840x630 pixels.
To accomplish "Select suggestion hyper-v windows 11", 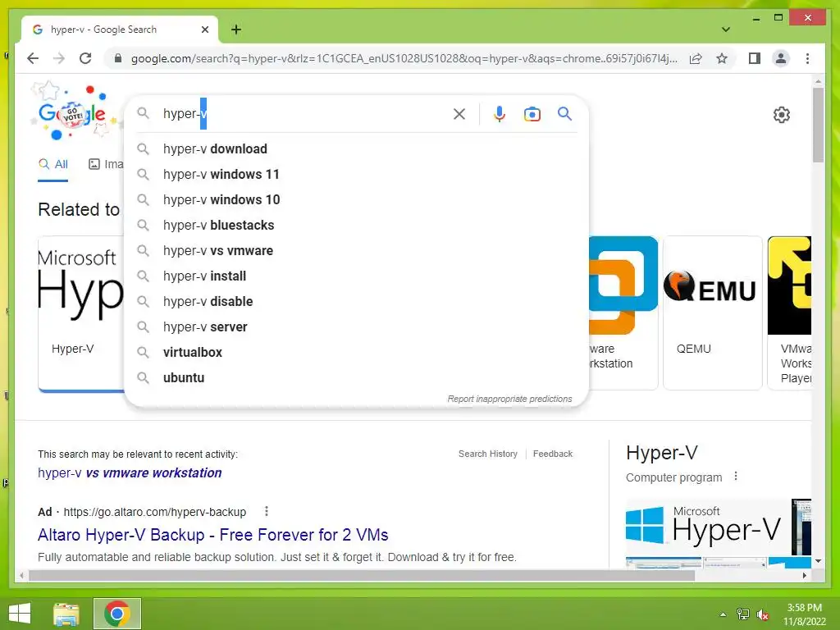I will coord(356,174).
